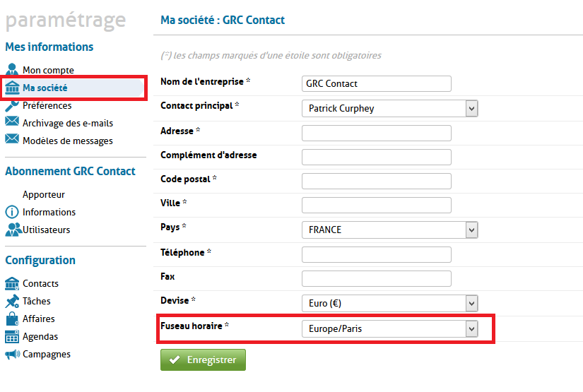Click the Informations circle icon
Viewport: 583px width, 392px height.
(x=12, y=212)
